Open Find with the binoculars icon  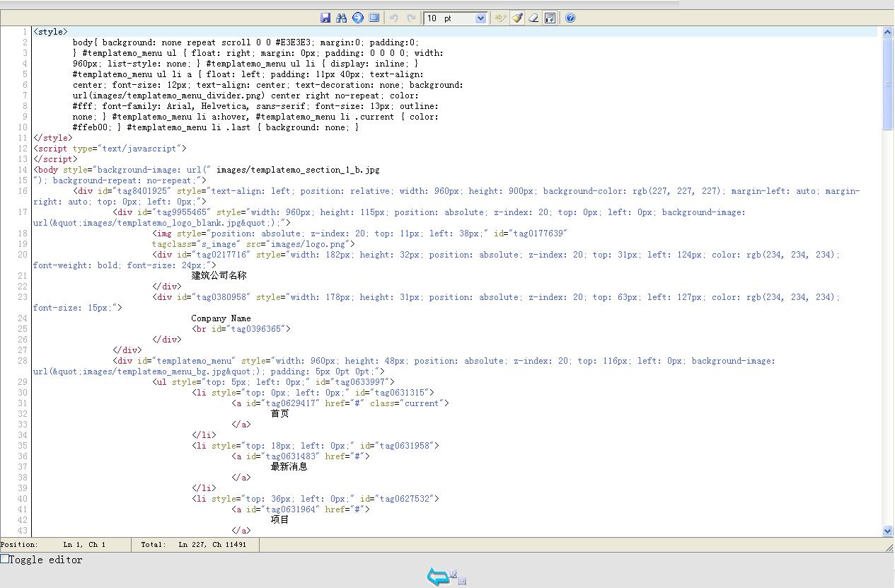coord(342,18)
